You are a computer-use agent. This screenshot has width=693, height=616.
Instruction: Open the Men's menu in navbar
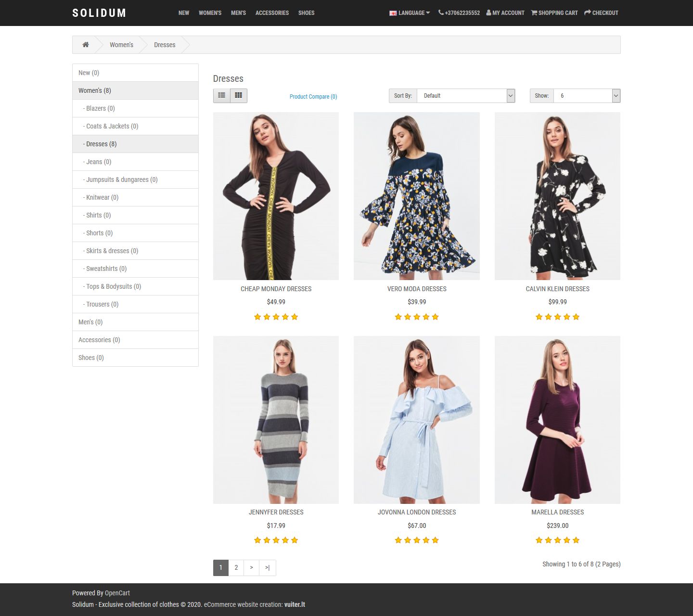tap(239, 13)
